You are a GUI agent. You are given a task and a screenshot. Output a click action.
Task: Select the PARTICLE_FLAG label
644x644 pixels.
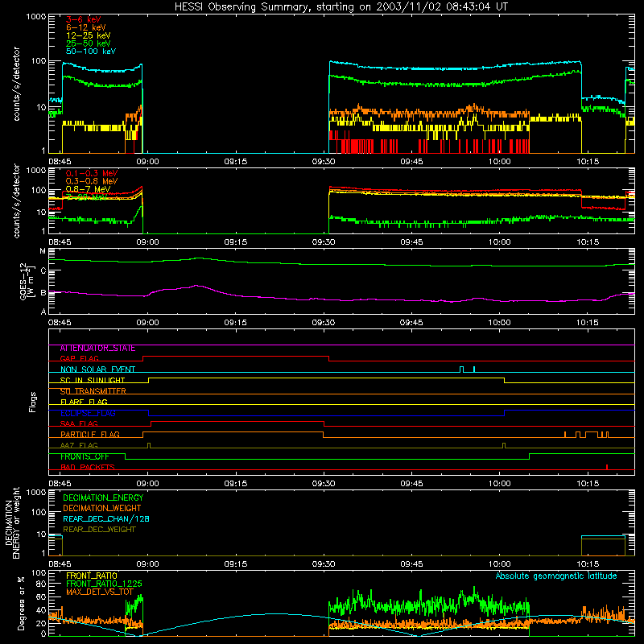[x=90, y=434]
